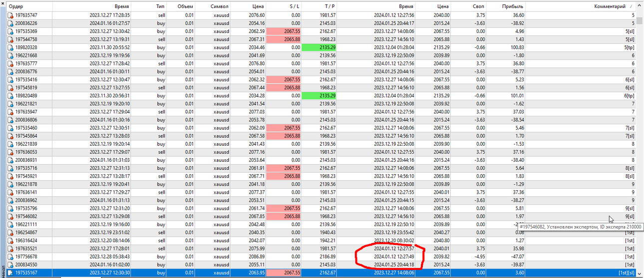
Task: Click the order icon beside order 197535369
Action: point(10,31)
